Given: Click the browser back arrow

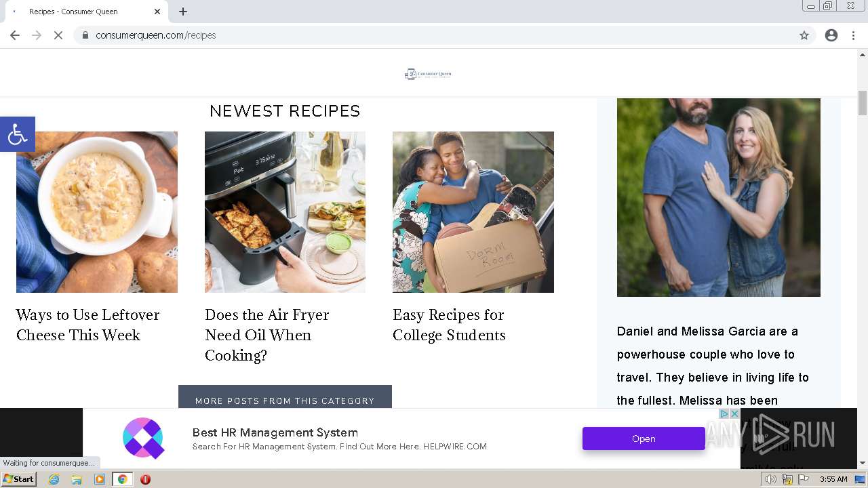Looking at the screenshot, I should point(15,35).
